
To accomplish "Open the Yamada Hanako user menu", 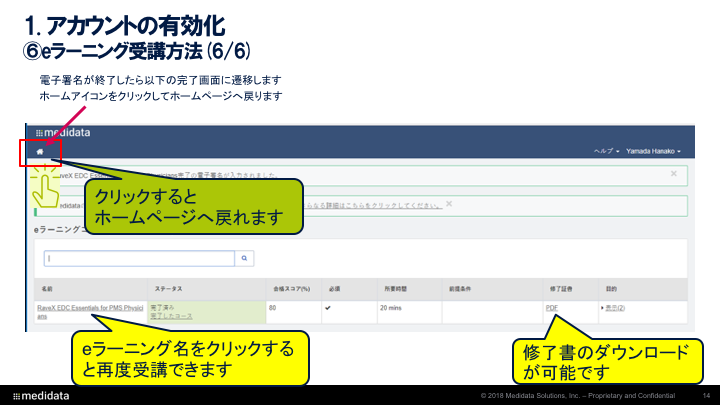I will 653,152.
